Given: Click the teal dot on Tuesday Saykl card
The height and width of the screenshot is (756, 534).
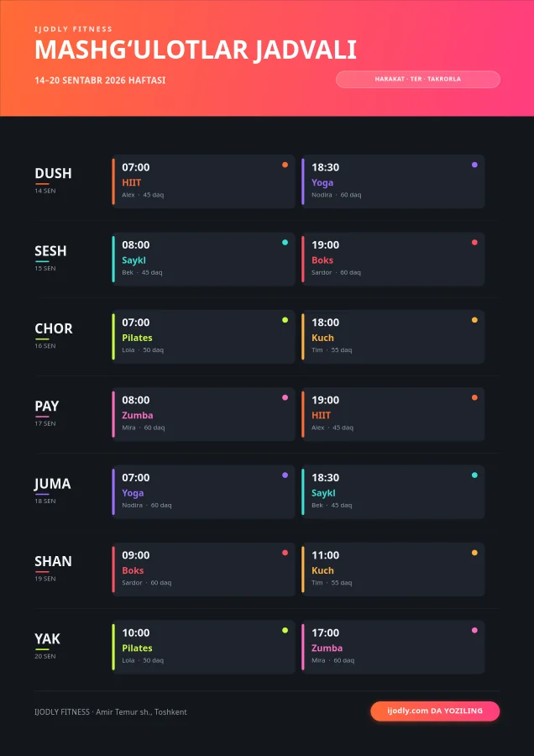Looking at the screenshot, I should tap(285, 243).
